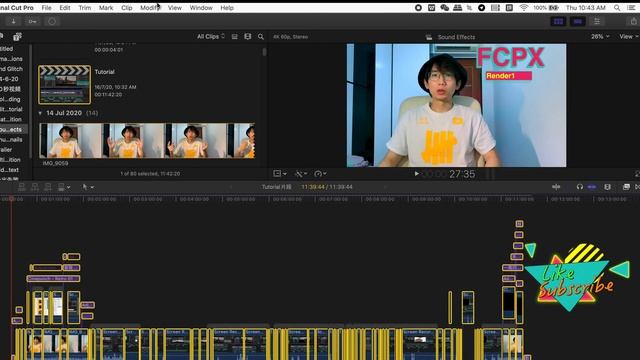This screenshot has width=640, height=360.
Task: Click the Thu 10:43 AM clock
Action: pos(585,8)
